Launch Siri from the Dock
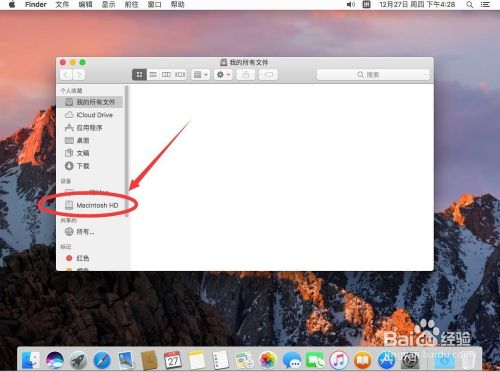The height and width of the screenshot is (372, 500). pyautogui.click(x=55, y=360)
